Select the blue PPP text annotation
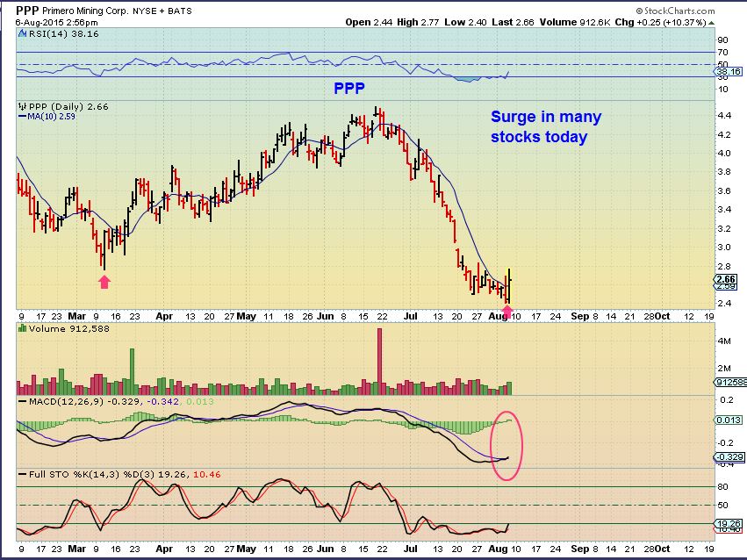The width and height of the screenshot is (747, 560). pos(349,88)
